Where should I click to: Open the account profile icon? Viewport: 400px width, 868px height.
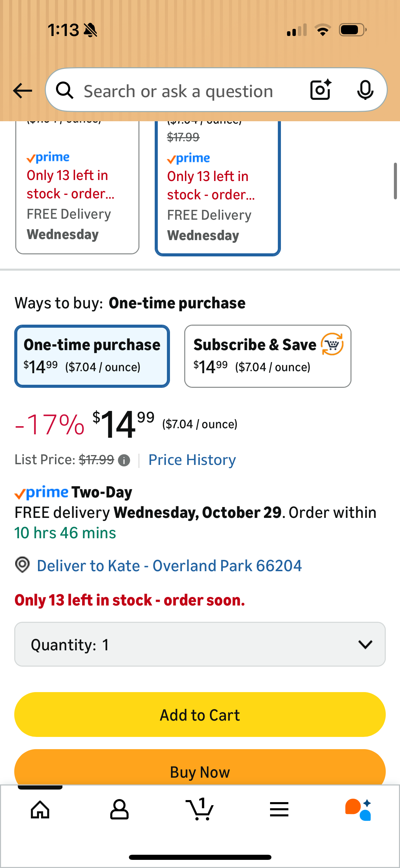tap(119, 810)
